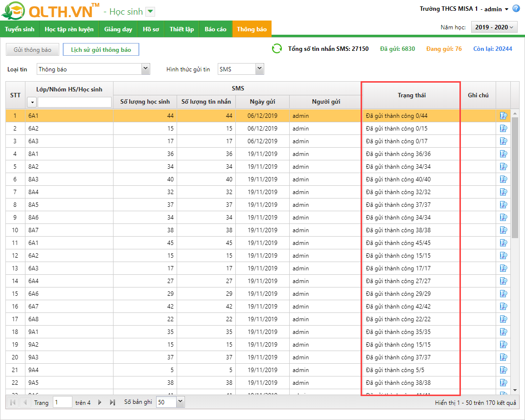Image resolution: width=525 pixels, height=420 pixels.
Task: Open the detail icon in row 8A3
Action: tap(503, 179)
